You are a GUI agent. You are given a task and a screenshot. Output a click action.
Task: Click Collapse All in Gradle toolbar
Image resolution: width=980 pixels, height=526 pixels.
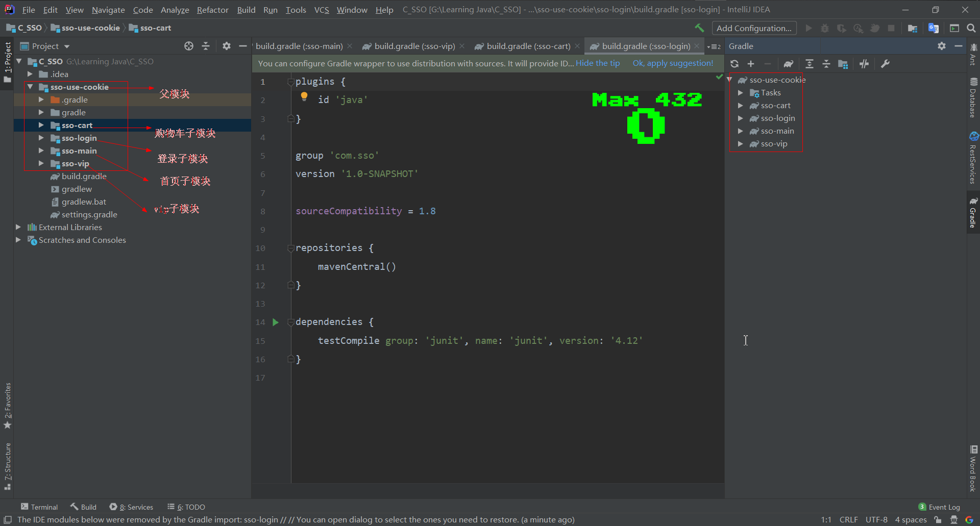[826, 64]
